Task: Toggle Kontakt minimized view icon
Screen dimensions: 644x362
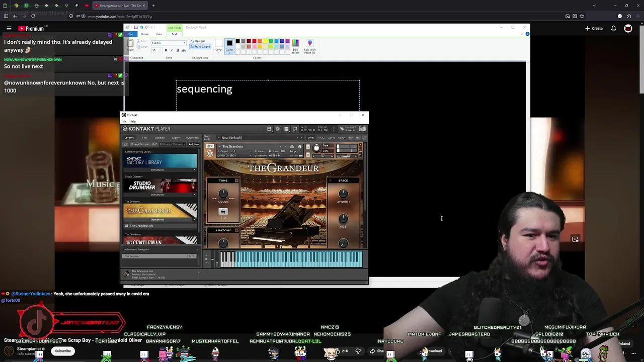Action: point(295,129)
